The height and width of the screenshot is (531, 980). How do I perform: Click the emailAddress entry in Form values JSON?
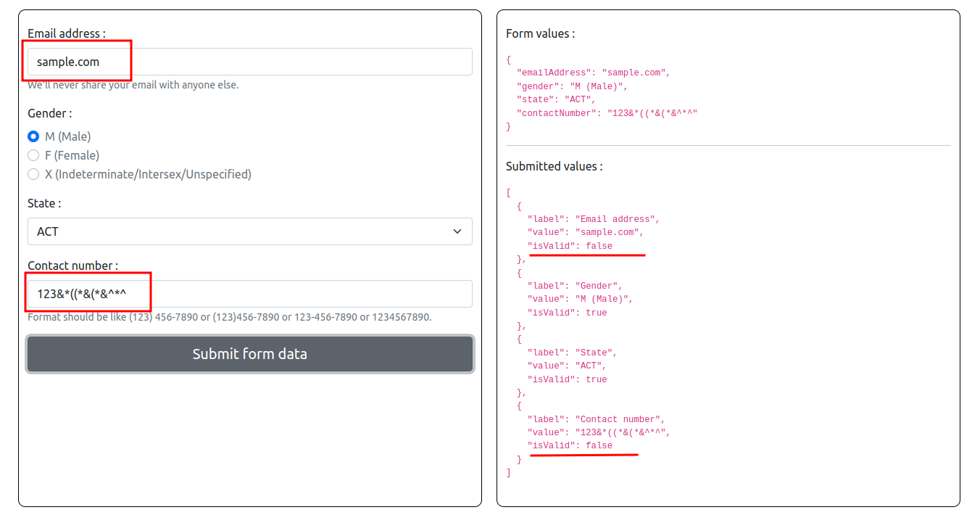tap(589, 72)
